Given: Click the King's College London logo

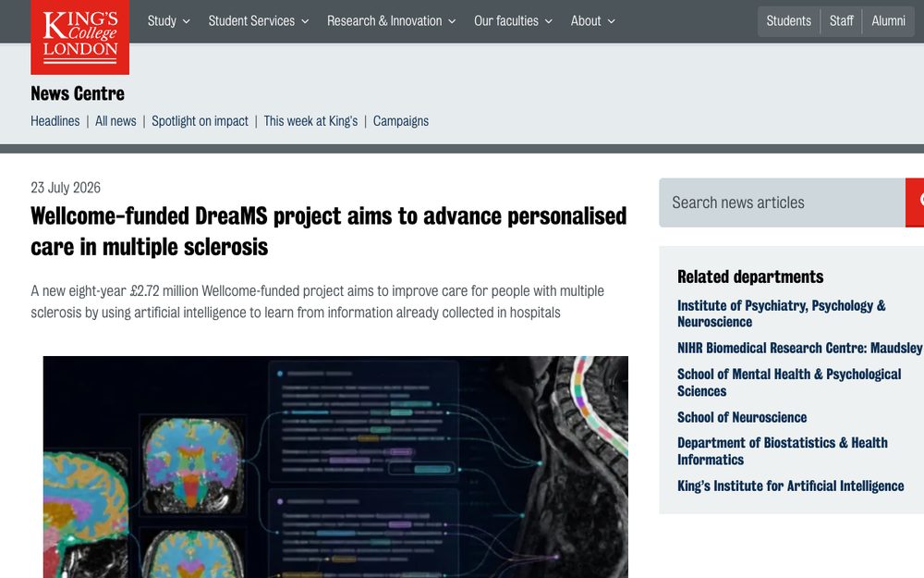Looking at the screenshot, I should coord(80,37).
